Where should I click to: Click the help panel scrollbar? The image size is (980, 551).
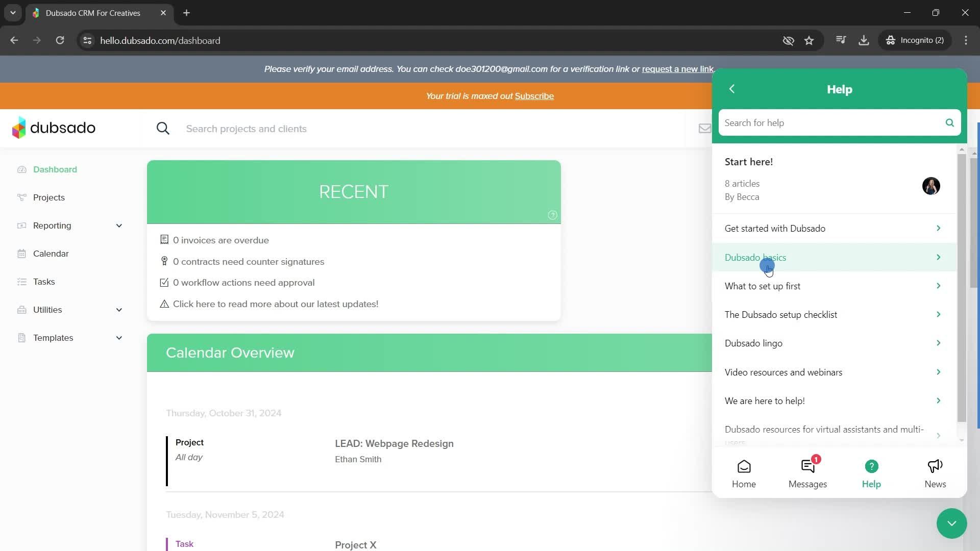click(x=962, y=288)
